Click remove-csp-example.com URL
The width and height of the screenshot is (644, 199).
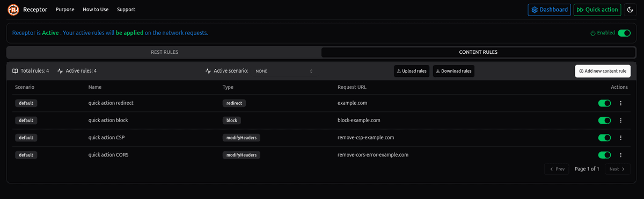(366, 138)
